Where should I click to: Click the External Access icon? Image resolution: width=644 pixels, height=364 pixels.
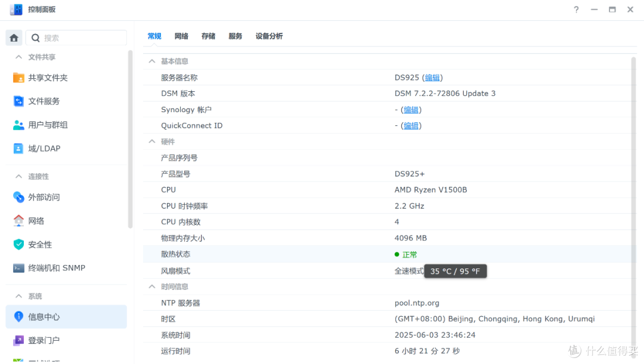pyautogui.click(x=18, y=197)
